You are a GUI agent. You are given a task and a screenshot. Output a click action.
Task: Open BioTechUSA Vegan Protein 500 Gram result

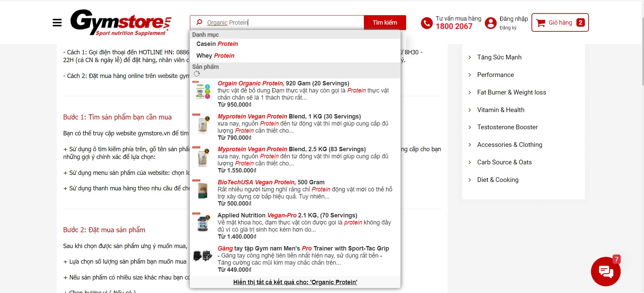click(295, 193)
